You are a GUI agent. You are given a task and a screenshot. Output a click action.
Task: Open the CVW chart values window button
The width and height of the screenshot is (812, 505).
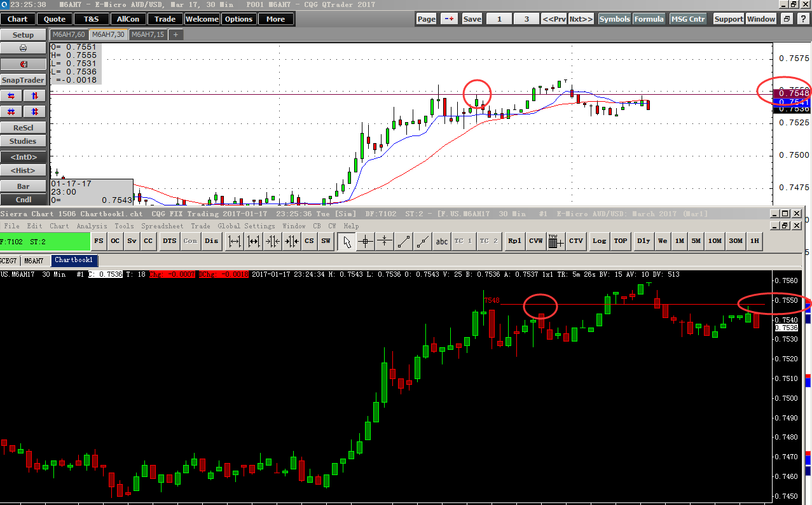(x=536, y=241)
